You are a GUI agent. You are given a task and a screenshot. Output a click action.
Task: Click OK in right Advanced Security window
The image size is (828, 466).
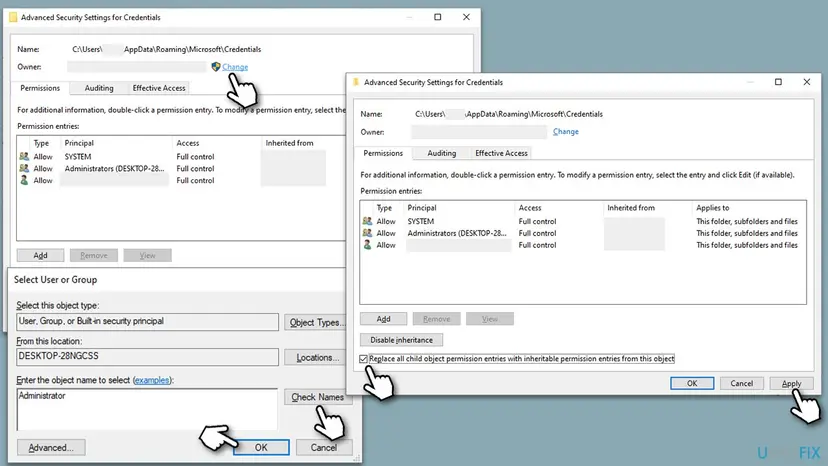click(692, 384)
